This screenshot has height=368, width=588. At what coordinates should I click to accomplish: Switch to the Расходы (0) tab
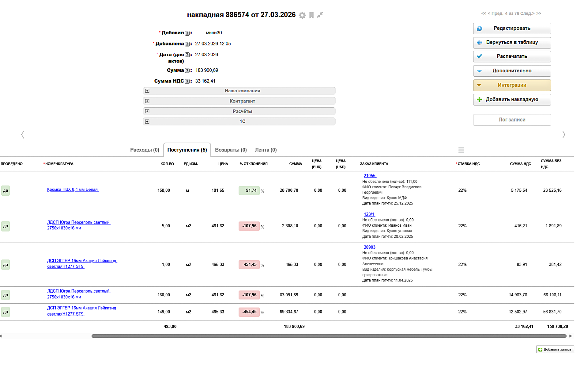coord(145,150)
